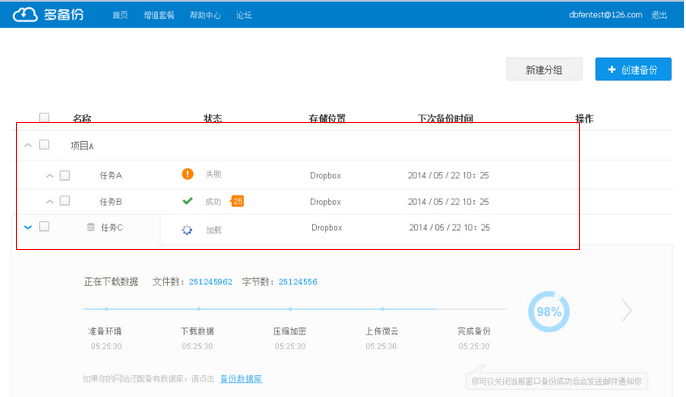Screen dimensions: 686x397
Task: Open the 论坛 nav item
Action: point(244,15)
